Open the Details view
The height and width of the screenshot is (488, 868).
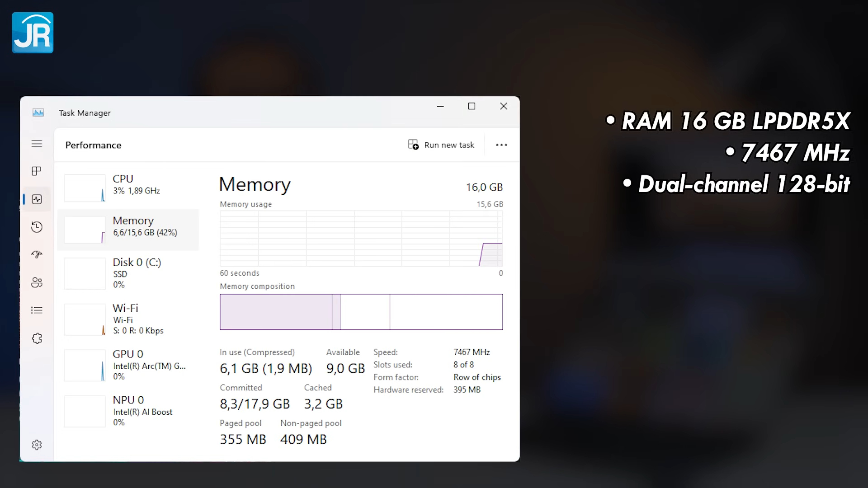37,310
